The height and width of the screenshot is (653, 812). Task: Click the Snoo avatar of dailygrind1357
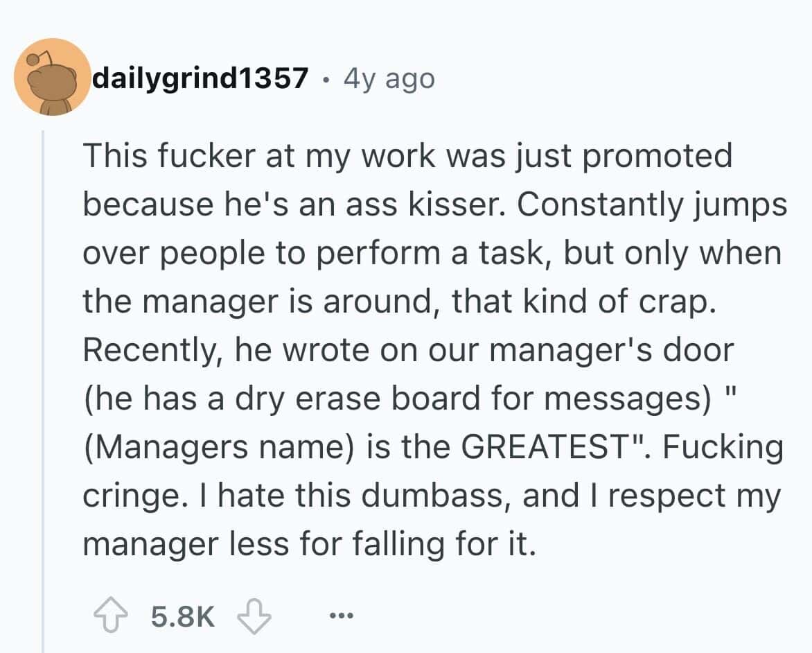tap(53, 77)
